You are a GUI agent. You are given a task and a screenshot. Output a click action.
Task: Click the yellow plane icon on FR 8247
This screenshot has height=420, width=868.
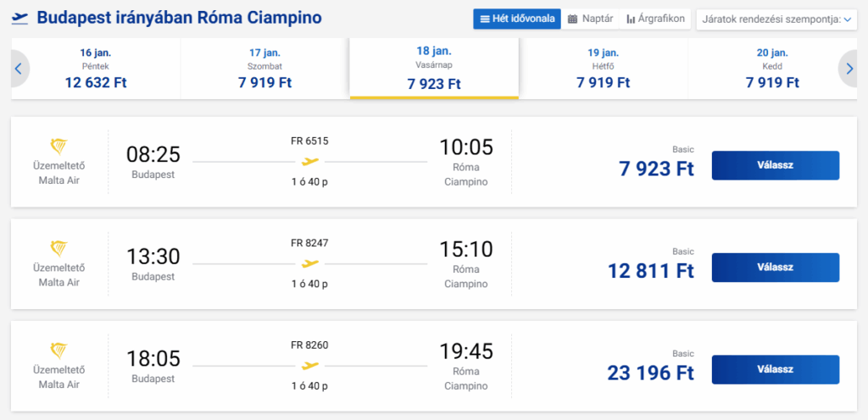310,263
